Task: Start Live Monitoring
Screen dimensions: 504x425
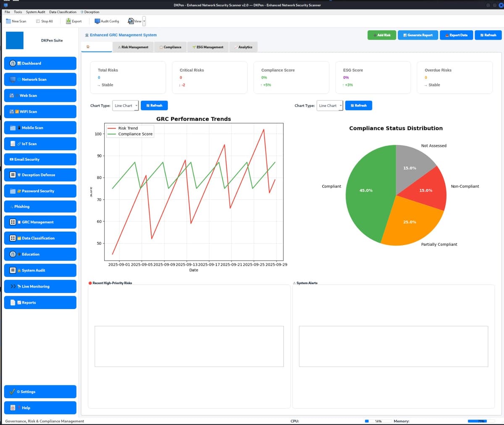Action: (40, 286)
